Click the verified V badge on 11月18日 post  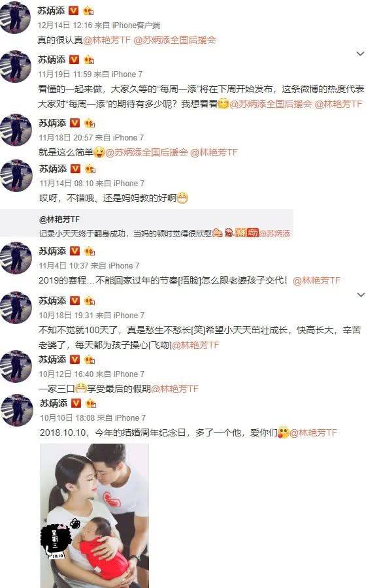pyautogui.click(x=74, y=123)
